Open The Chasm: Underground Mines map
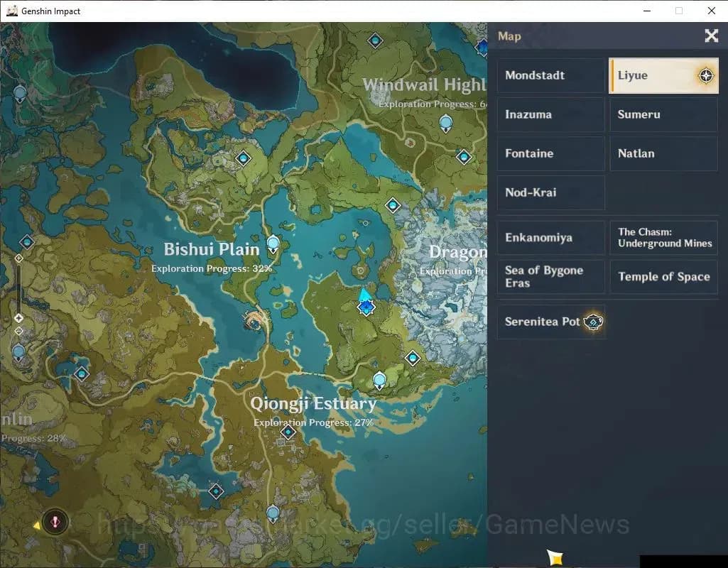The image size is (728, 568). 663,238
